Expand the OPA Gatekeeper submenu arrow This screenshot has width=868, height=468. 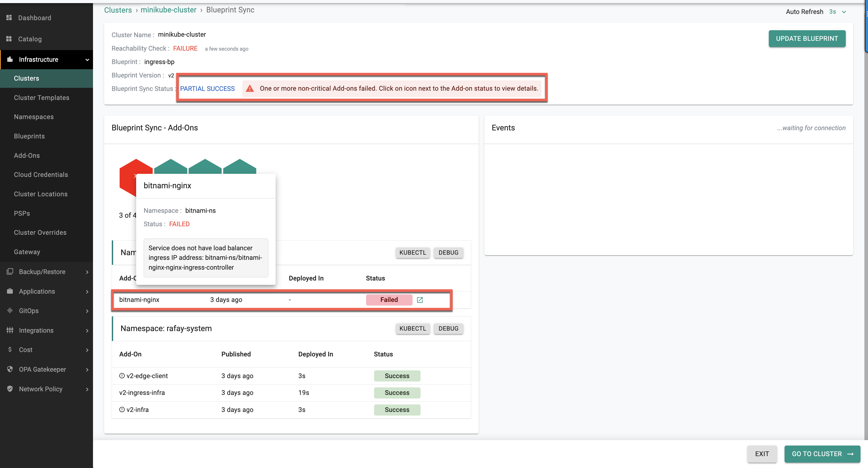point(87,369)
